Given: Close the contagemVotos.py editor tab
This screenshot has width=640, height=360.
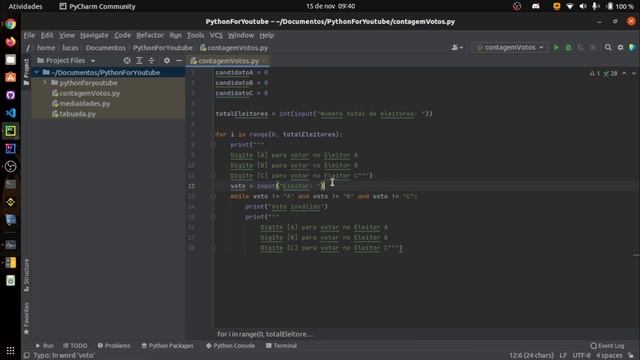Looking at the screenshot, I should (x=264, y=61).
